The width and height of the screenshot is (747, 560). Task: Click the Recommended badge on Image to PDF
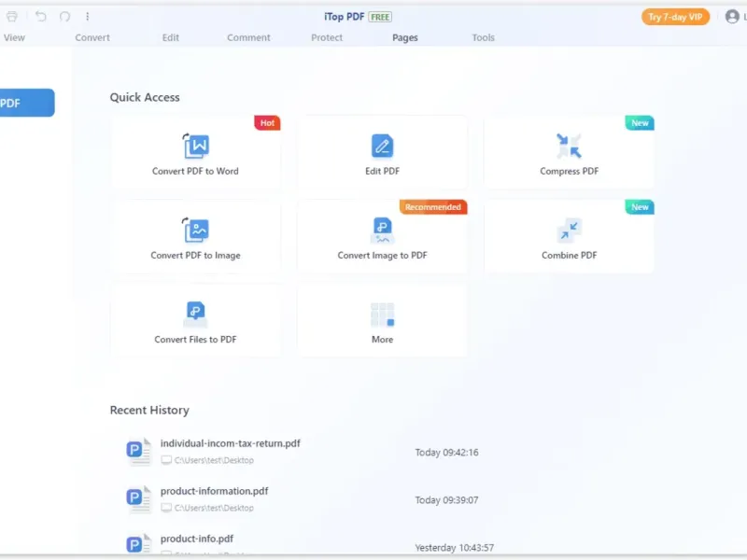433,207
